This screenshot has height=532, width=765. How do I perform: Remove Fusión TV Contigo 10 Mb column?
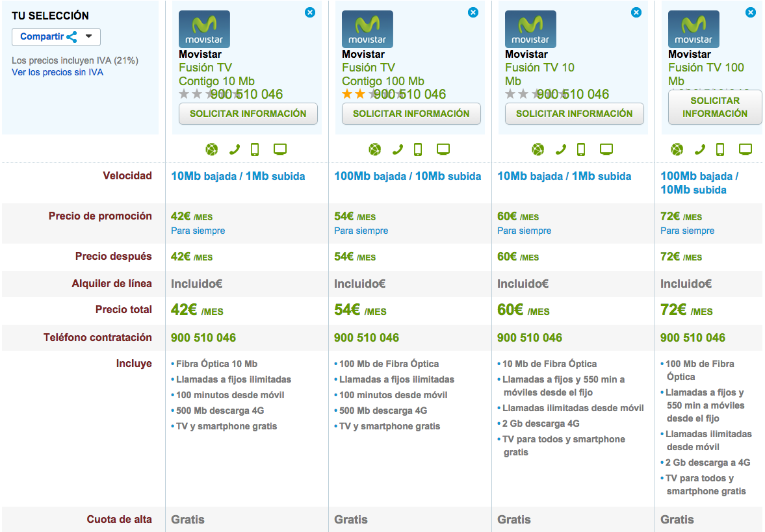(310, 13)
